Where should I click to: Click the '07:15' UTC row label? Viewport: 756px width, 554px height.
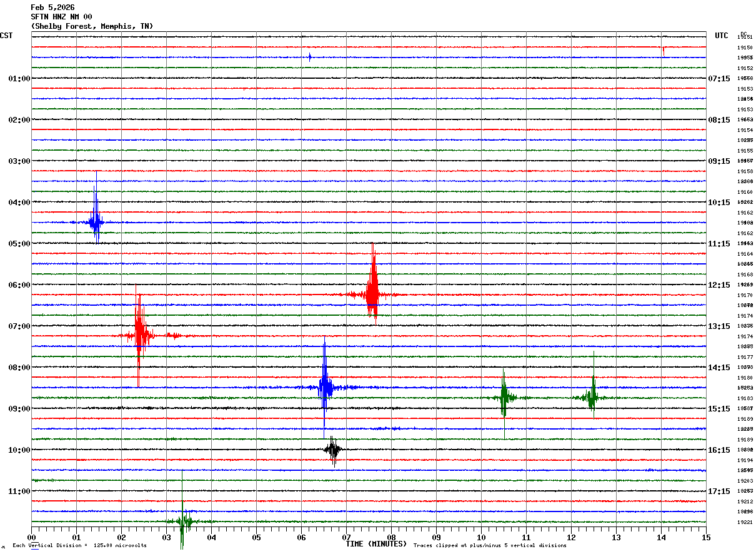719,79
